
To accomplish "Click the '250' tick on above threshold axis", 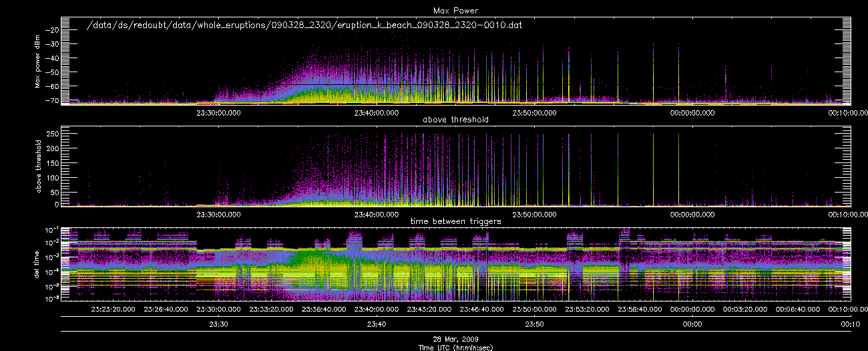I will pos(53,134).
